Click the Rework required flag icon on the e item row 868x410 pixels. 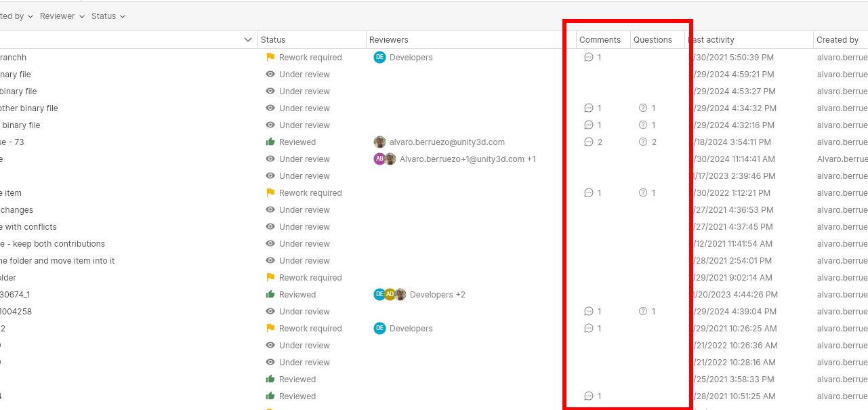point(270,192)
